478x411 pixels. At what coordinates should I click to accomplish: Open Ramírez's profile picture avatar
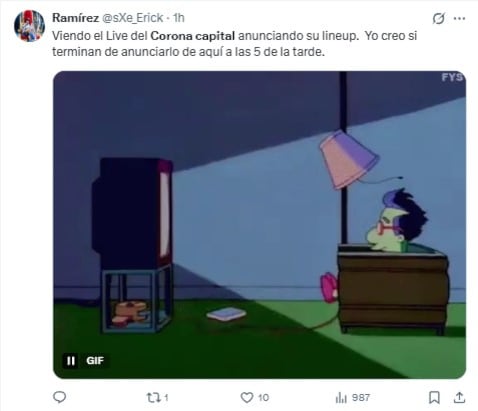tap(29, 26)
